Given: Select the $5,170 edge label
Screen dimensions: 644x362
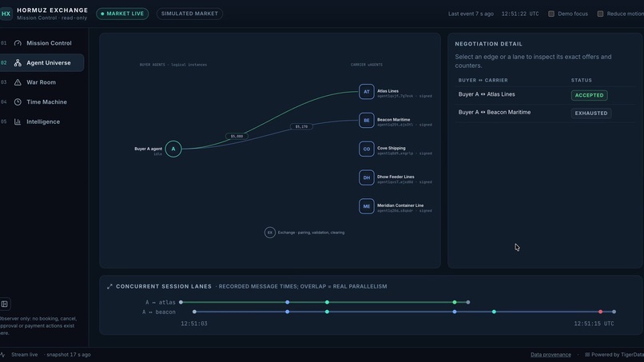Looking at the screenshot, I should (x=301, y=126).
